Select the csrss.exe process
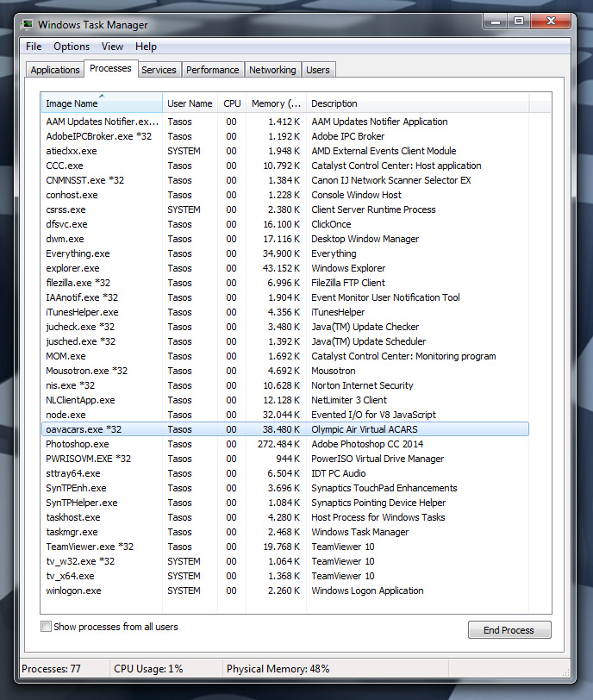This screenshot has height=700, width=593. [285, 209]
